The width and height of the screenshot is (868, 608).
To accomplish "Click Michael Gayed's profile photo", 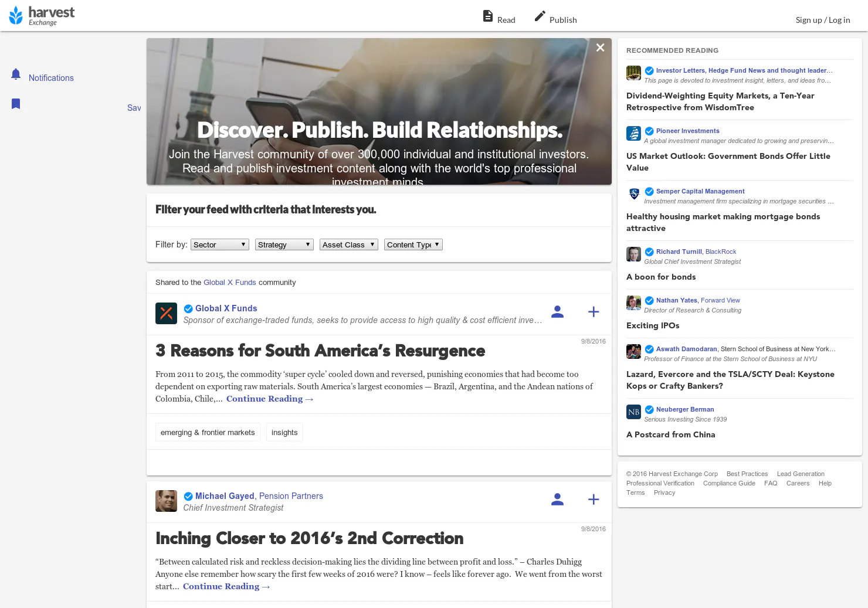I will (166, 501).
